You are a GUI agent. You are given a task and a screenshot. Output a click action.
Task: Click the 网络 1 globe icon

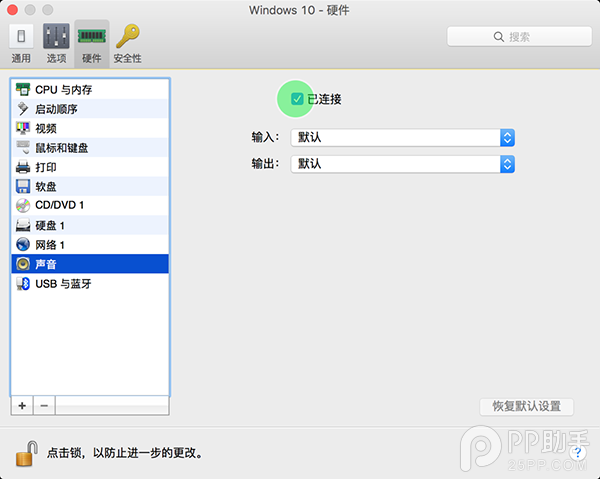pyautogui.click(x=23, y=244)
